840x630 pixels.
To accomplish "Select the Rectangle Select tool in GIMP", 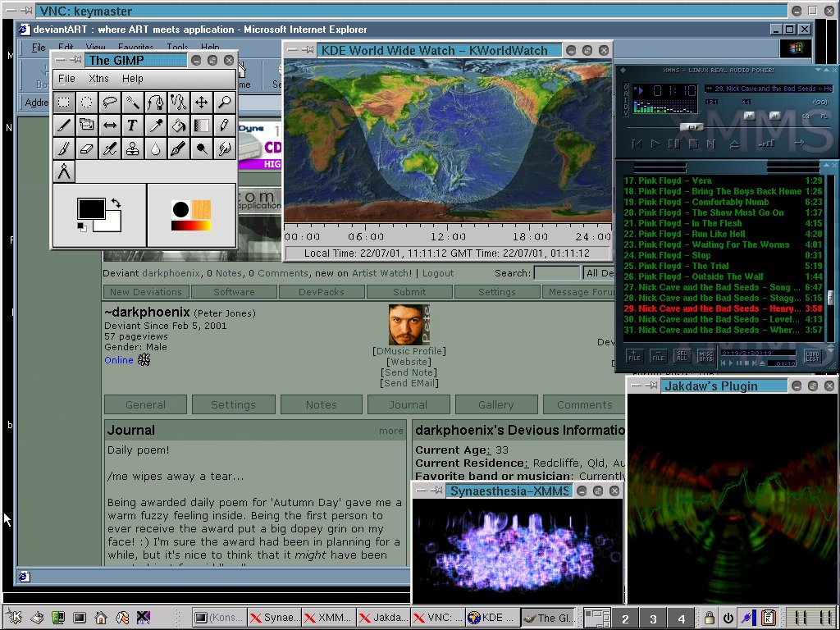I will click(64, 102).
